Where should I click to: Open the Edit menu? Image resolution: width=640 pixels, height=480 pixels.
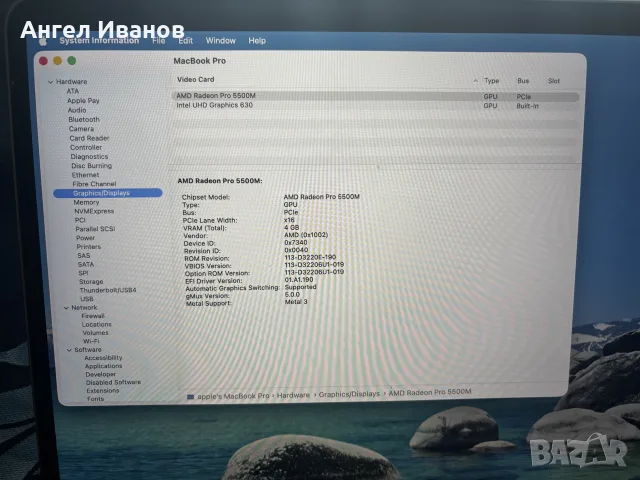(185, 41)
